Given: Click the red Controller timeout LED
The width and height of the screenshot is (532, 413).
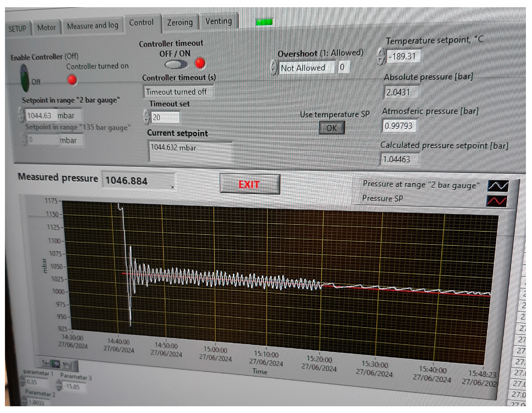Looking at the screenshot, I should click(200, 63).
